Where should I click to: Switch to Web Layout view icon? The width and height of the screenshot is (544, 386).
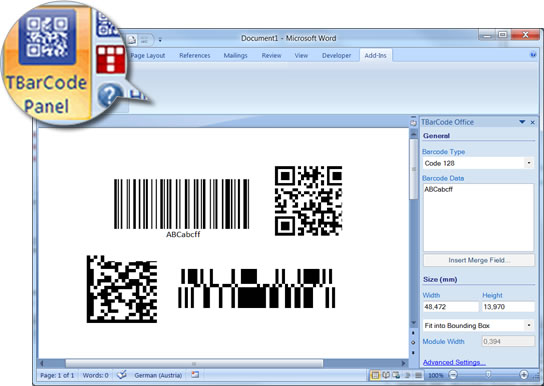[396, 375]
